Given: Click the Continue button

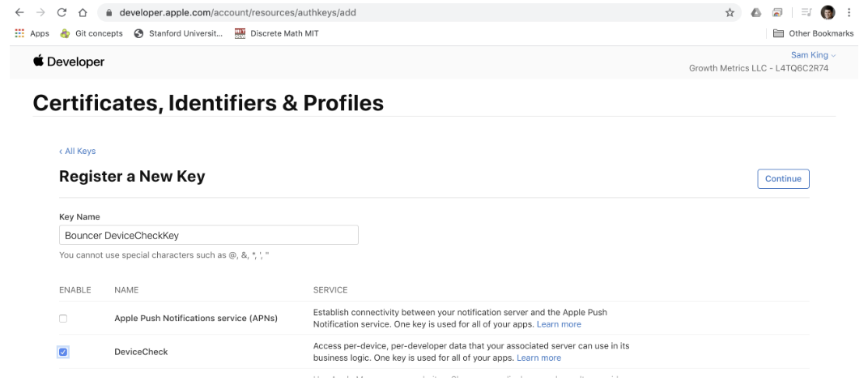Looking at the screenshot, I should click(783, 178).
